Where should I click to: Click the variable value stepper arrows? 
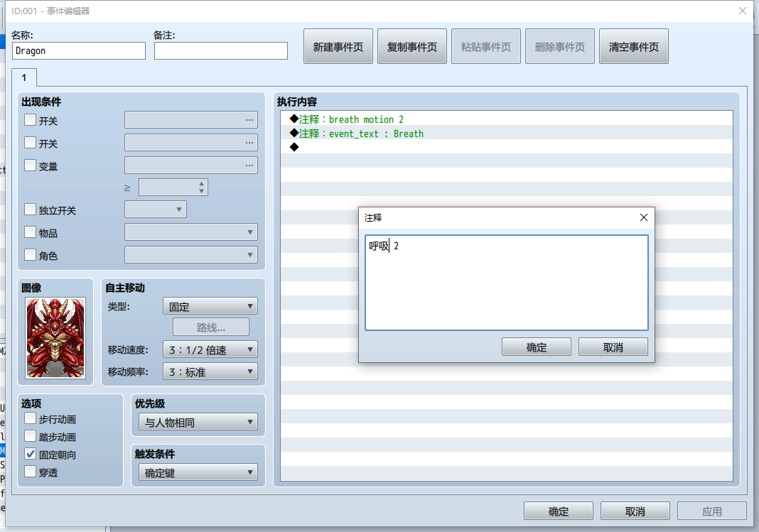coord(201,188)
